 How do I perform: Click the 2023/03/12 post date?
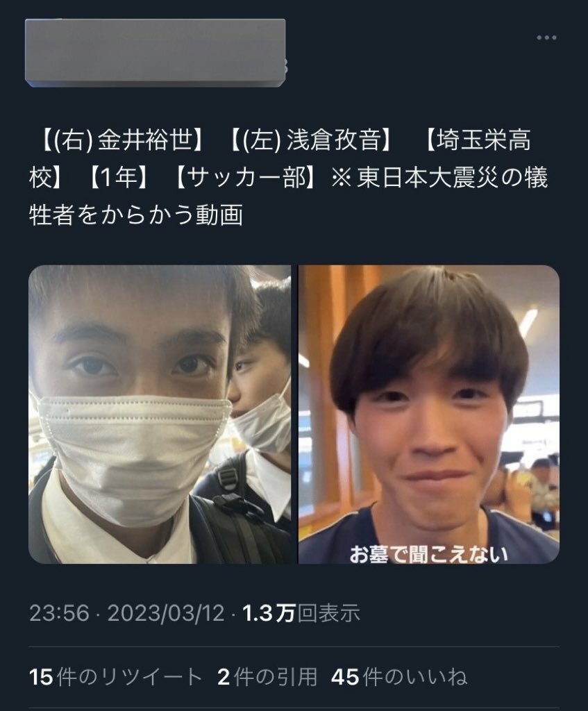(x=166, y=614)
